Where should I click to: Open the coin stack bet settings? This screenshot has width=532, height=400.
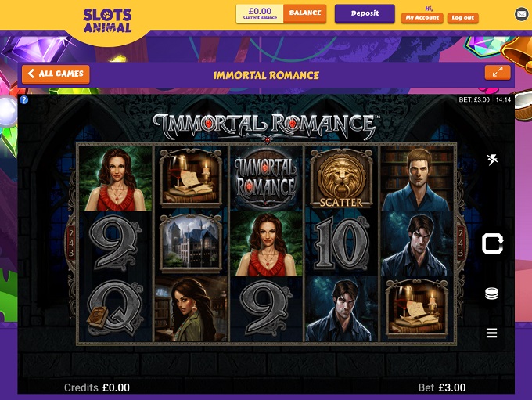tap(491, 294)
